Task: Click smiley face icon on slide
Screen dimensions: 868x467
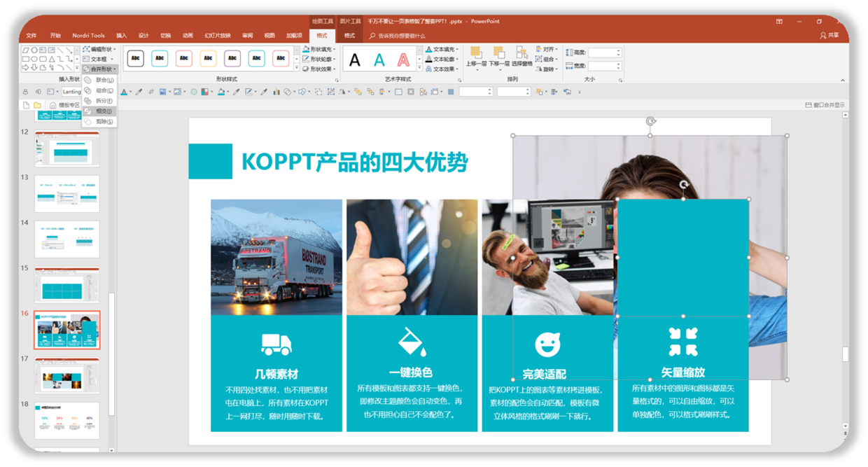Action: [547, 344]
